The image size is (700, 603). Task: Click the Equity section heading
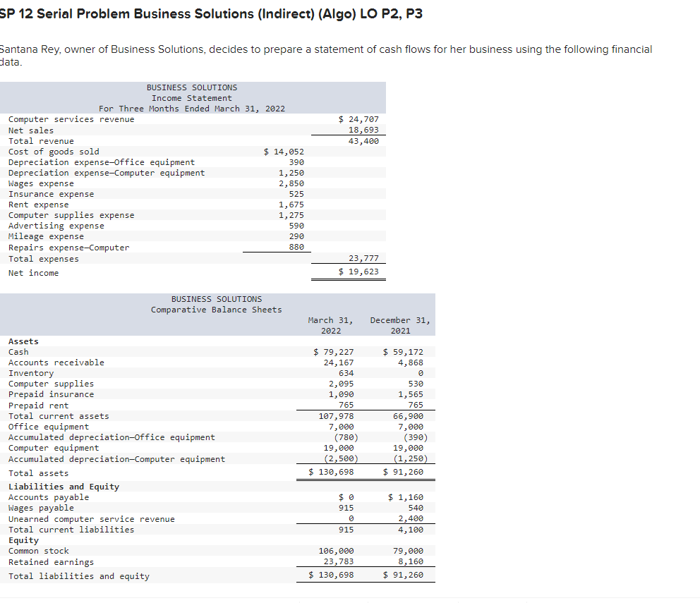coord(23,540)
